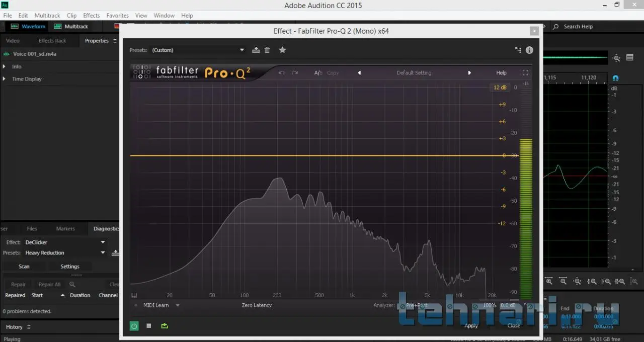Image resolution: width=644 pixels, height=342 pixels.
Task: Open Diagnostics Settings button
Action: [70, 267]
